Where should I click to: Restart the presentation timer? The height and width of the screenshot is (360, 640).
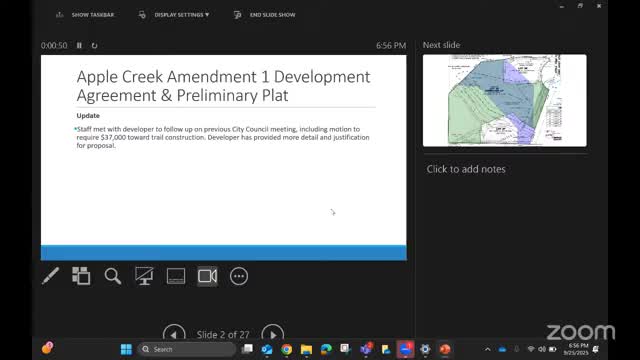click(x=94, y=45)
